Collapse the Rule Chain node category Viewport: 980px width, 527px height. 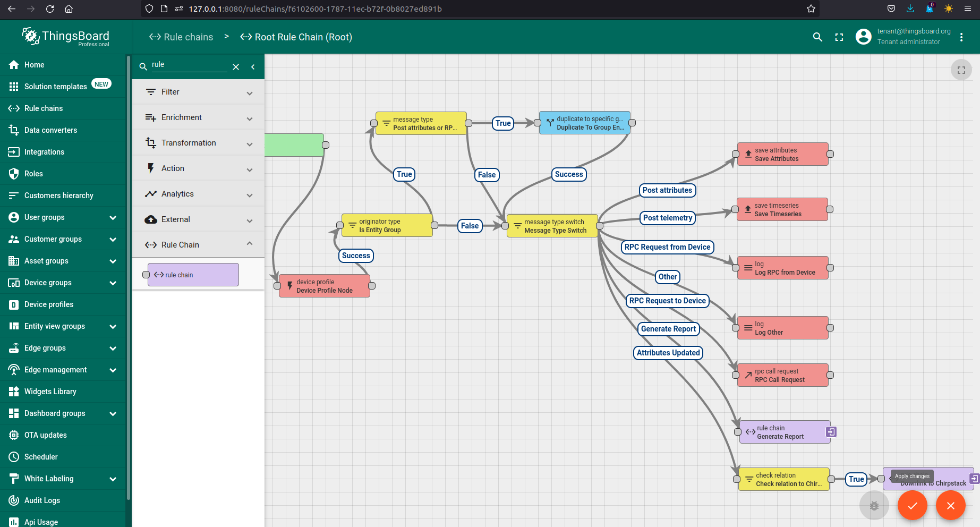pos(198,245)
